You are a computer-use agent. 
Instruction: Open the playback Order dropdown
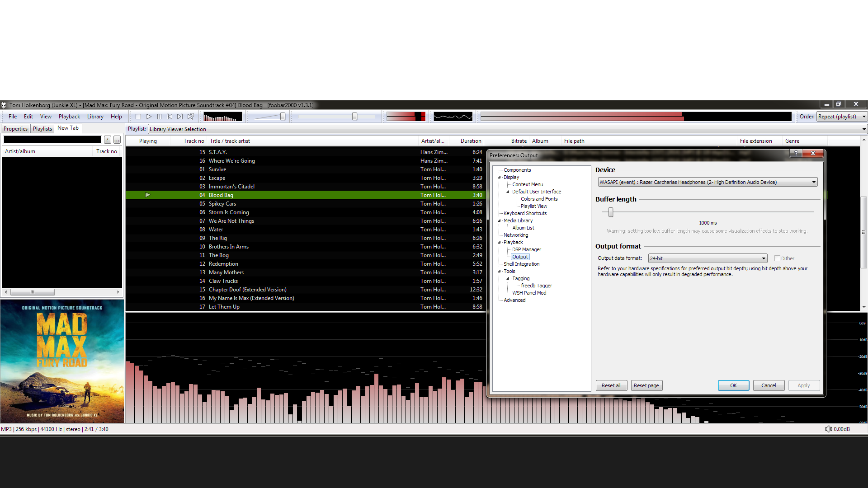click(842, 117)
